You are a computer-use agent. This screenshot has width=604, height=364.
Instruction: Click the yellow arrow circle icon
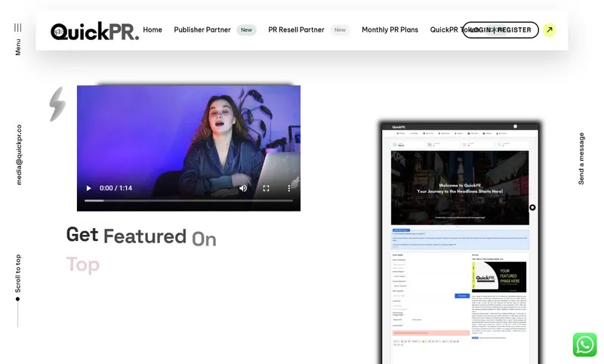tap(550, 29)
